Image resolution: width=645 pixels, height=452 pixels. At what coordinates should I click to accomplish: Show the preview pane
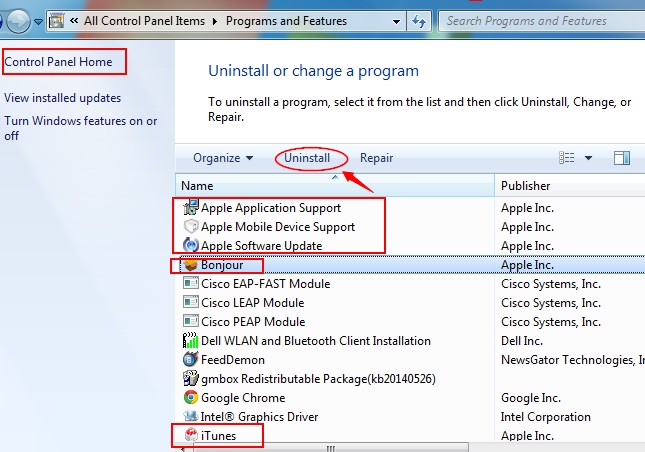tap(622, 158)
